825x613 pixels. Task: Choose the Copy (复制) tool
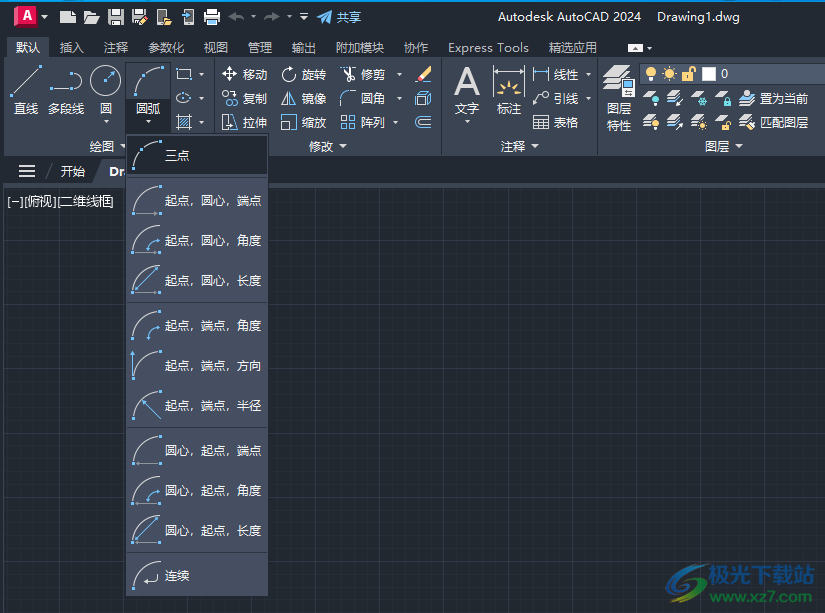[245, 98]
